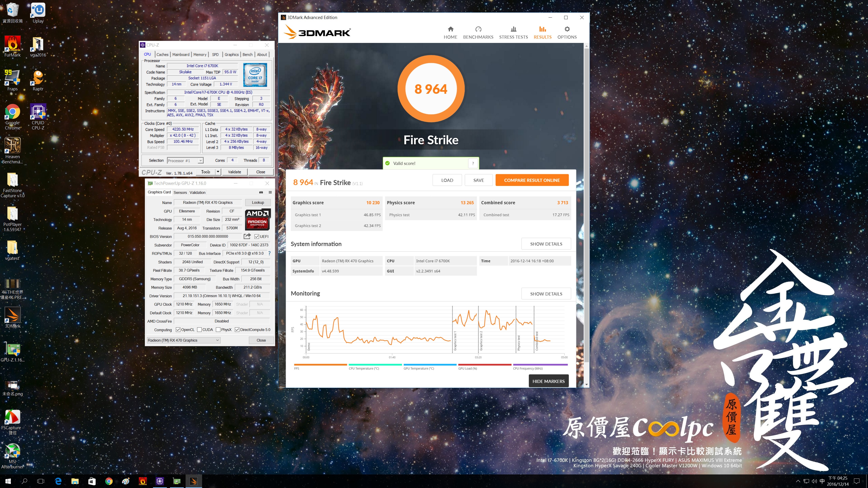Toggle the CUDA checkbox
Screen dimensions: 868x488
pyautogui.click(x=199, y=330)
